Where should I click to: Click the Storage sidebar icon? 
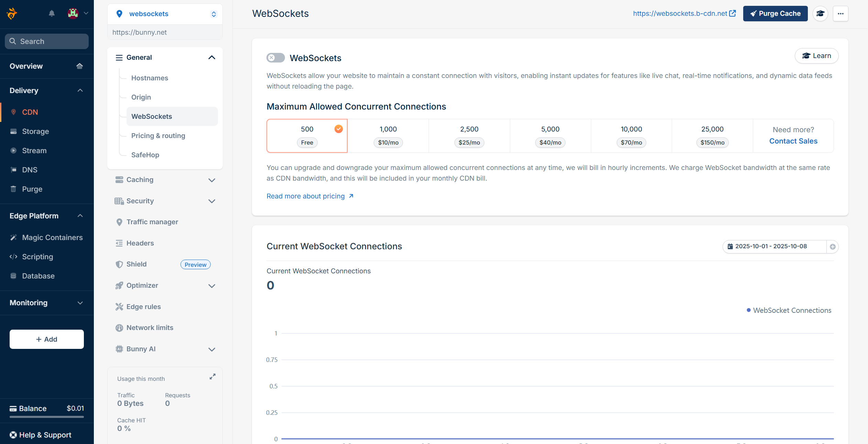point(13,131)
